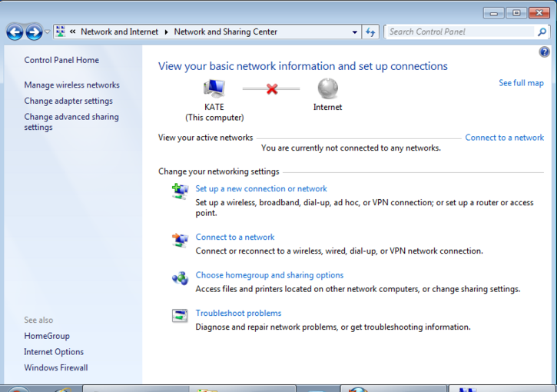Select Network and Internet in breadcrumb
Screen dimensions: 557x392
(119, 32)
